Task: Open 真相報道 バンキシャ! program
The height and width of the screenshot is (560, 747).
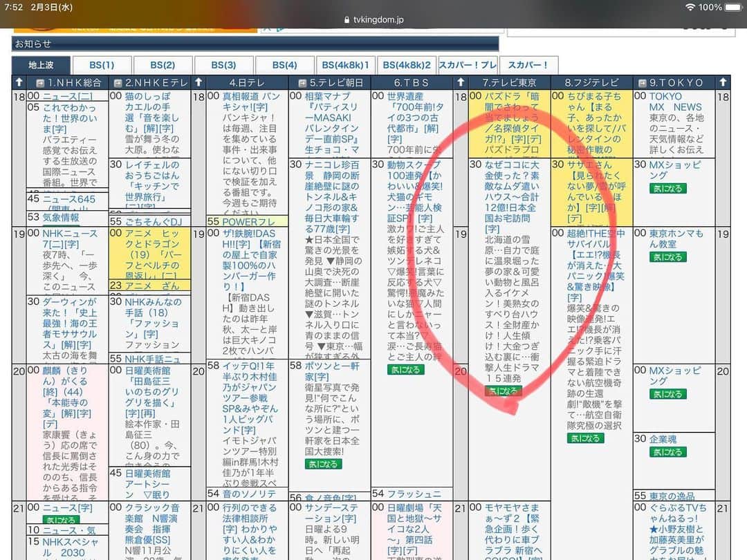Action: point(250,102)
